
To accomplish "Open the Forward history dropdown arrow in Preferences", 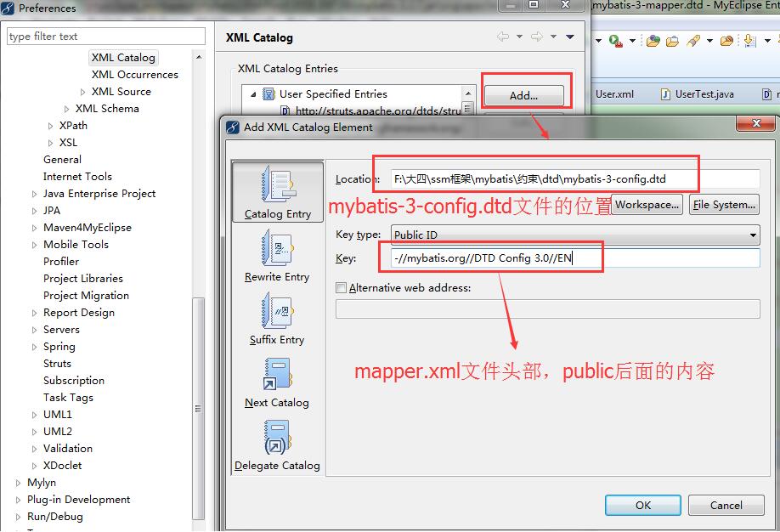I will tap(553, 37).
